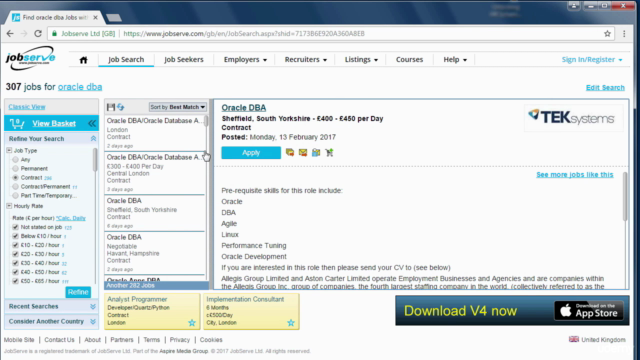The image size is (640, 360).
Task: Open the Calc. Daily rate link
Action: 71,218
